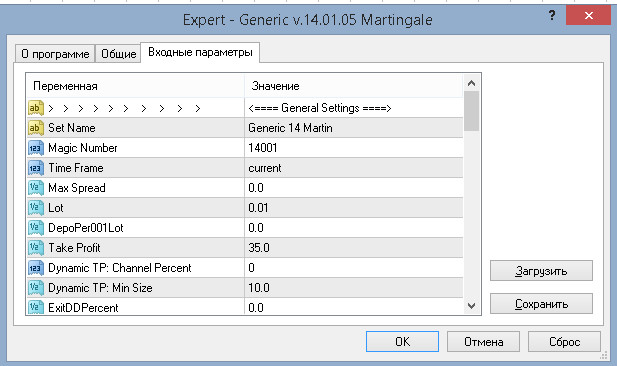Click the double-type icon beside Dynamic TP: Min Size

[35, 288]
